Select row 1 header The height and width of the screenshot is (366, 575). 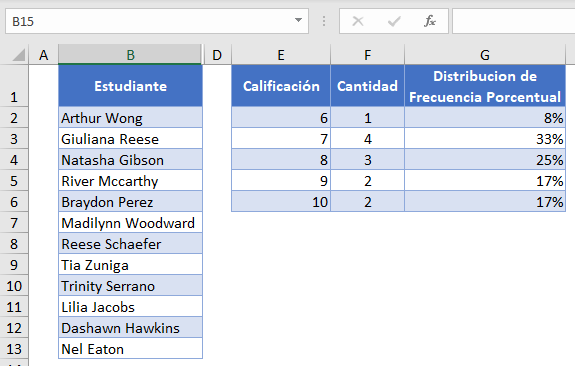tap(14, 86)
